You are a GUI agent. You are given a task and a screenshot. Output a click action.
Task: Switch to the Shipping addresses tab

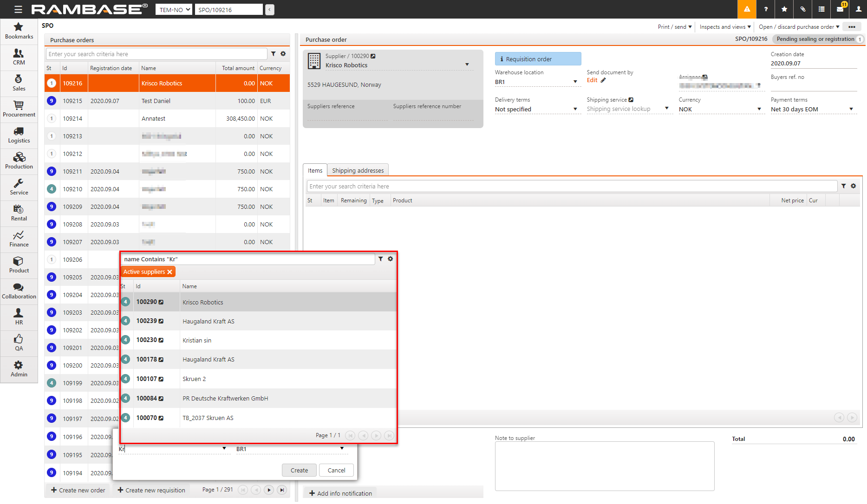point(358,170)
